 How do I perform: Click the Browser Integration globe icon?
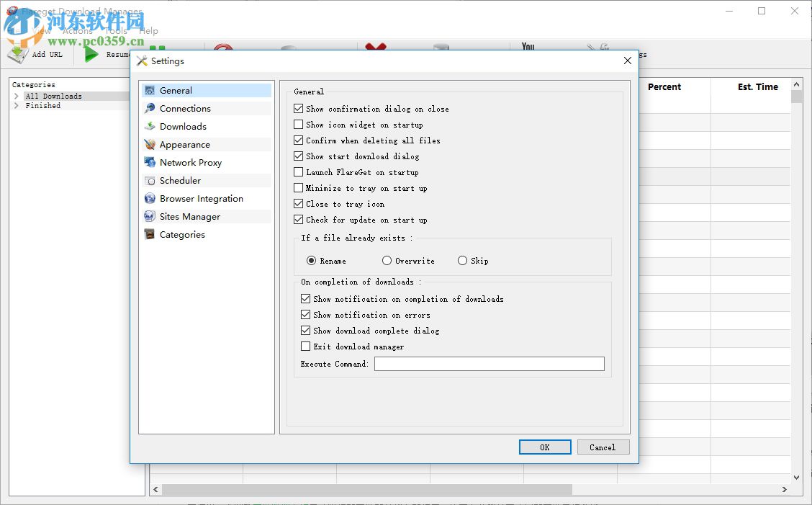[x=150, y=199]
